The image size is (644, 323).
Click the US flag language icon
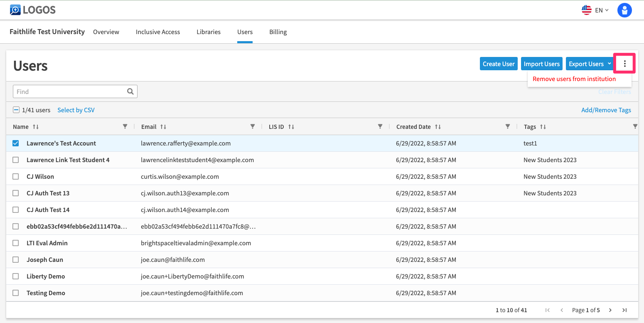[586, 10]
